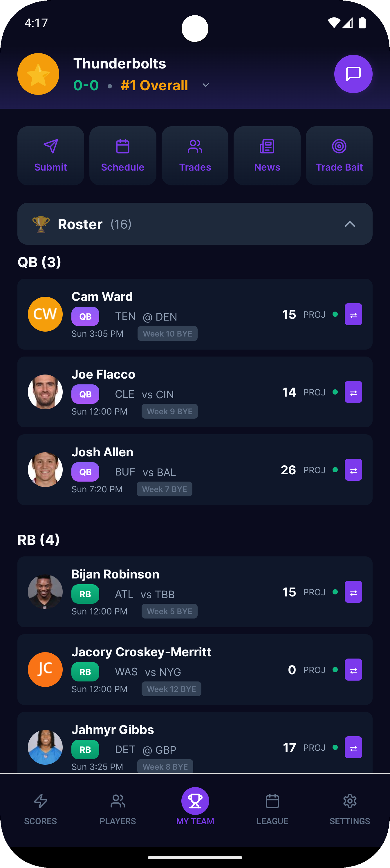The image size is (390, 868).
Task: Switch to the Scores tab
Action: click(40, 806)
